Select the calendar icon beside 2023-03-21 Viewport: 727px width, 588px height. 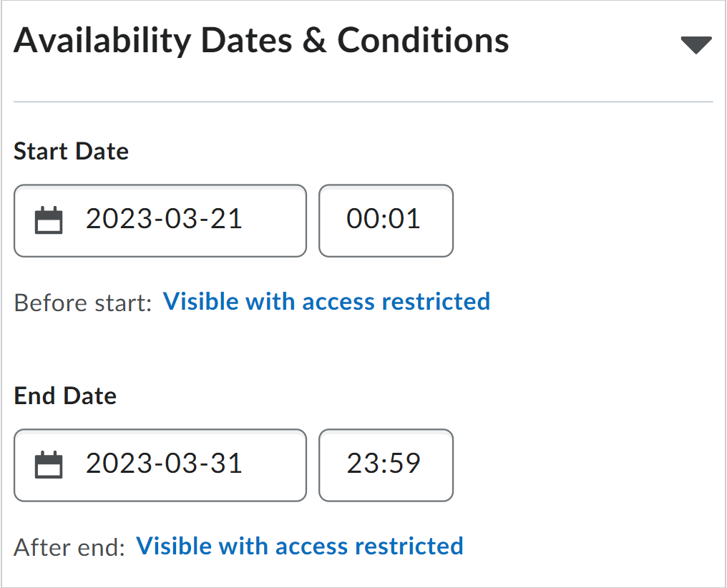[49, 220]
